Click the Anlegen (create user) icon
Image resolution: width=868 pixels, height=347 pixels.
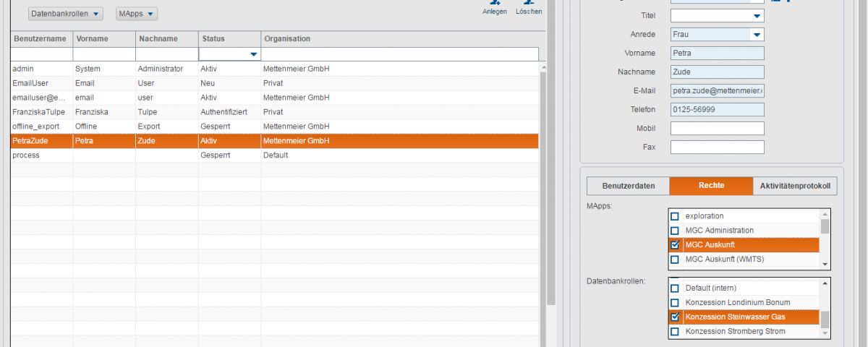[x=495, y=4]
